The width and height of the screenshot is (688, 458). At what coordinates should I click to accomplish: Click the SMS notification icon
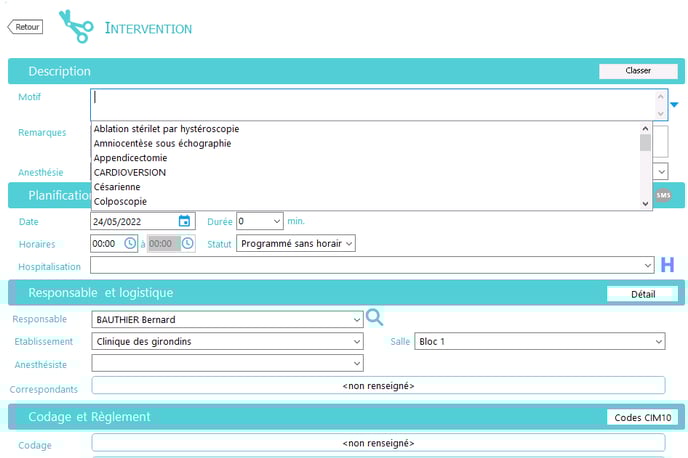tap(663, 194)
